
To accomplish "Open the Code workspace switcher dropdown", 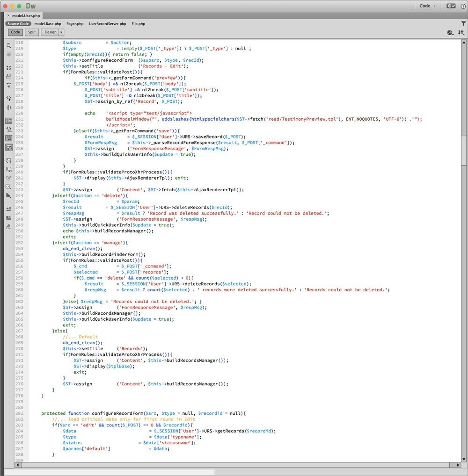I will (427, 6).
